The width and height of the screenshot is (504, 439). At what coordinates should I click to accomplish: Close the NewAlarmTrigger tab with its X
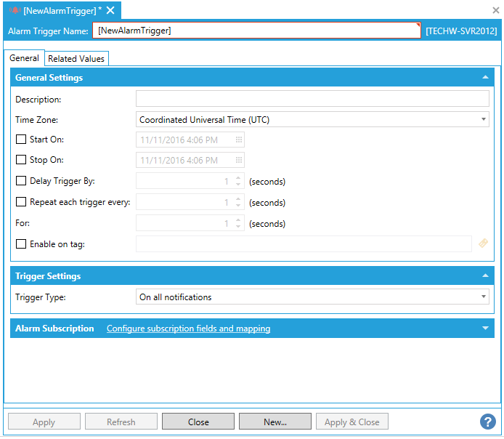click(x=110, y=10)
